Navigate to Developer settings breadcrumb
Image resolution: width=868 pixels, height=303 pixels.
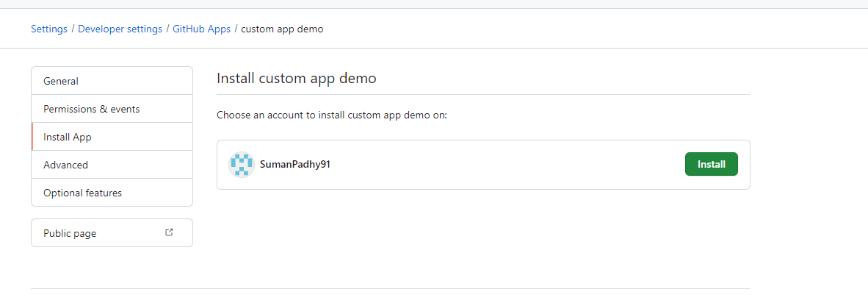120,29
